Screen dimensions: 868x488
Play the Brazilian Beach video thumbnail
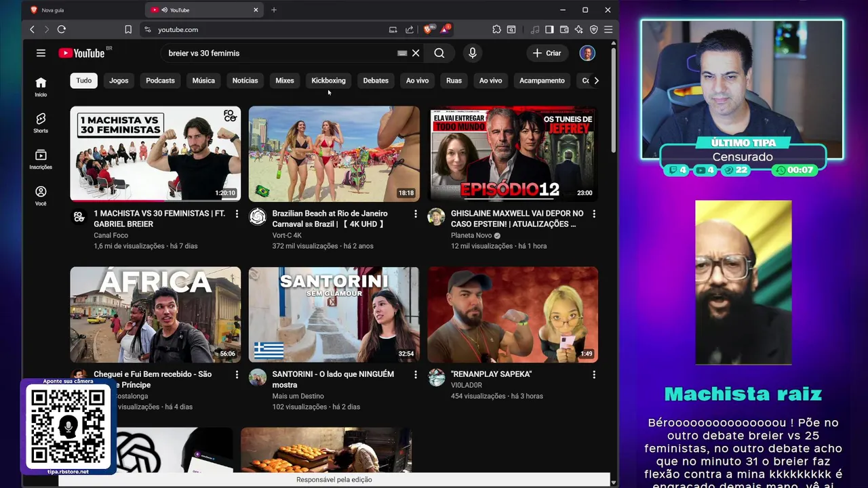point(334,154)
